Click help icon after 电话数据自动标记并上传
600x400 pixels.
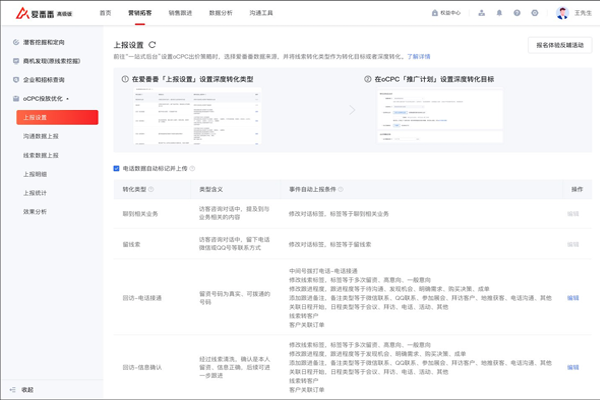click(192, 169)
